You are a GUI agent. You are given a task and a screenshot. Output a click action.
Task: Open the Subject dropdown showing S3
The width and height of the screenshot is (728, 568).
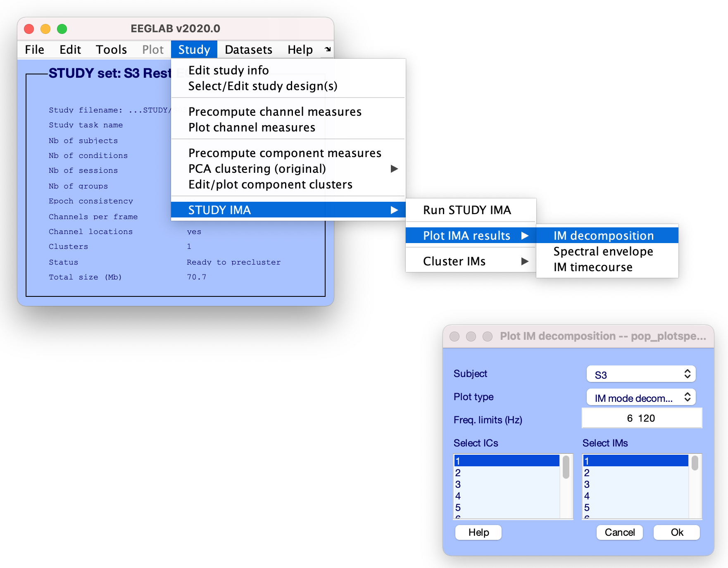641,375
